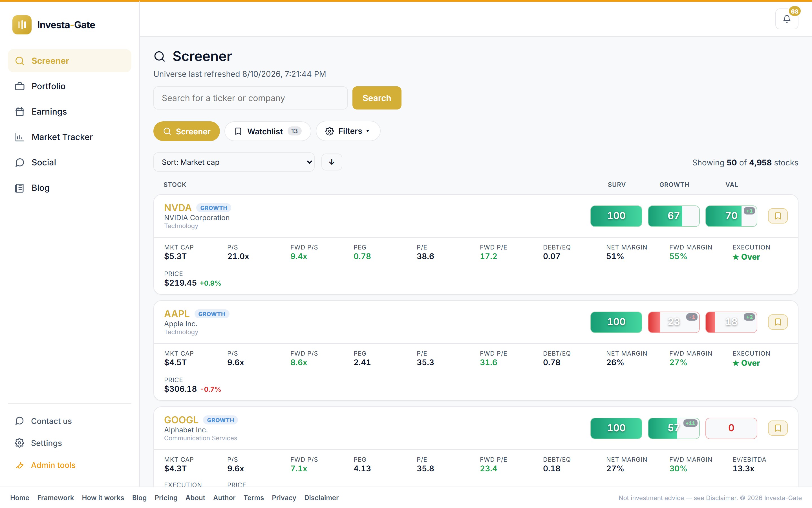Open the footer Privacy link
This screenshot has height=508, width=812.
(284, 498)
